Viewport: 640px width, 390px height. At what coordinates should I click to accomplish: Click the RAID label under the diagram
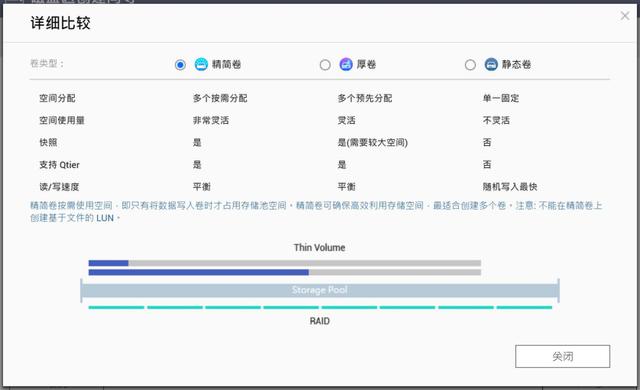tap(320, 321)
